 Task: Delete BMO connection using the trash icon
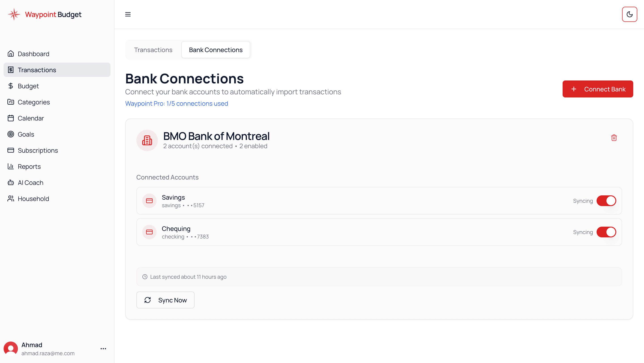coord(614,138)
